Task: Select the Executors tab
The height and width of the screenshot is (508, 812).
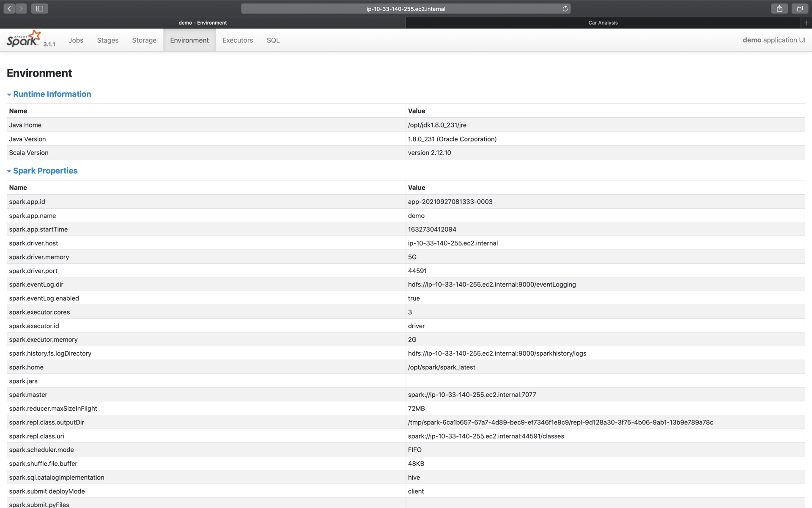Action: [x=237, y=40]
